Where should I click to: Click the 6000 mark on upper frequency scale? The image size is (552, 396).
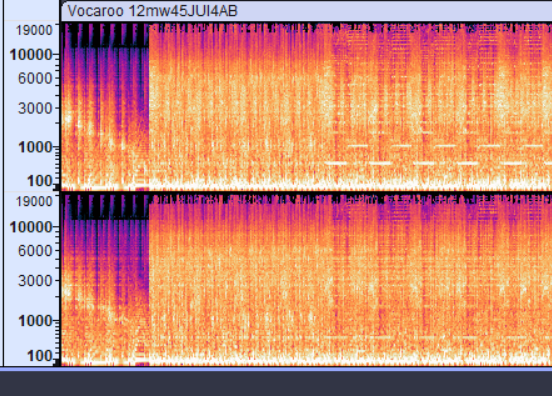click(x=35, y=78)
